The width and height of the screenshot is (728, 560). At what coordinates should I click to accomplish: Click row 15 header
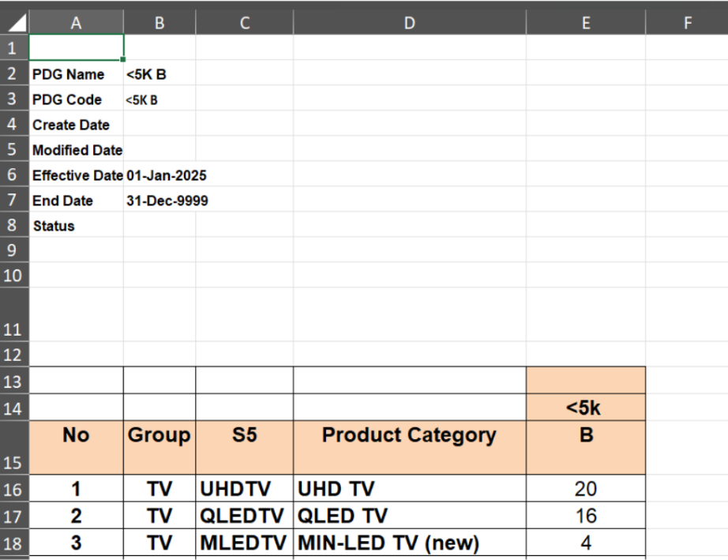pos(13,448)
